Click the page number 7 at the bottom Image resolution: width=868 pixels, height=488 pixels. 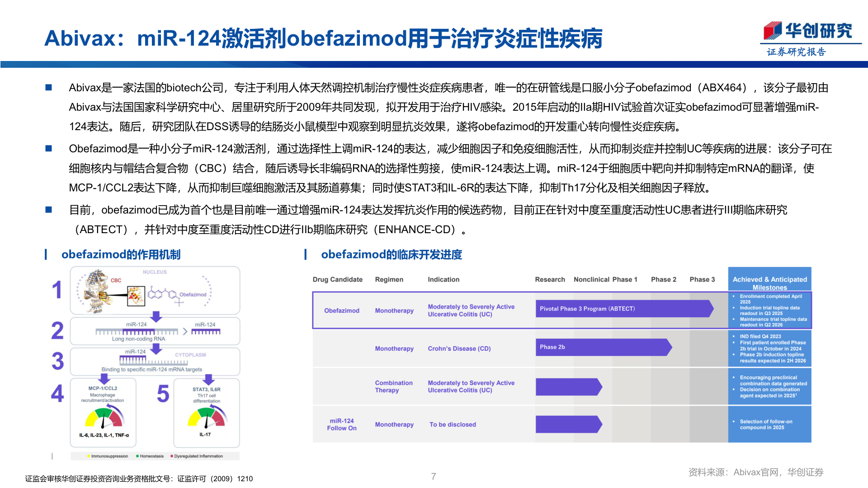[x=434, y=476]
